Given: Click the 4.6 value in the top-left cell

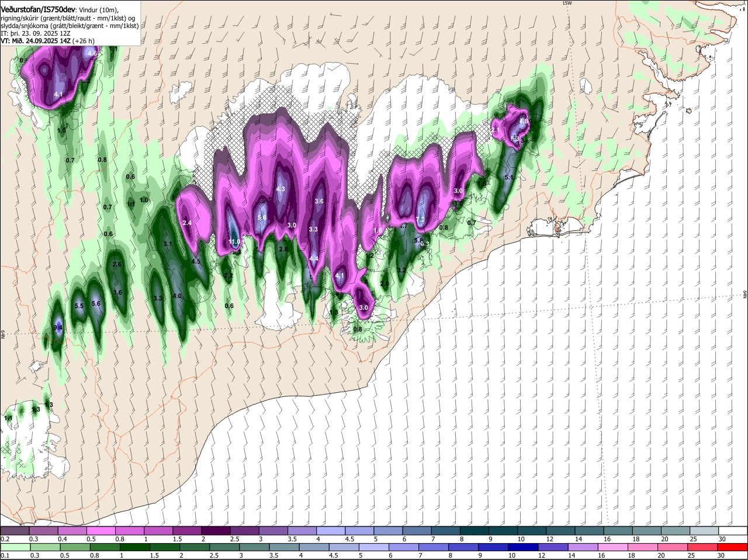Looking at the screenshot, I should point(92,53).
